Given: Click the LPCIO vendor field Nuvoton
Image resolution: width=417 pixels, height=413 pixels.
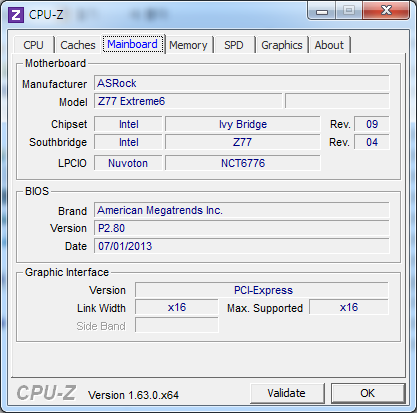Looking at the screenshot, I should (x=128, y=163).
